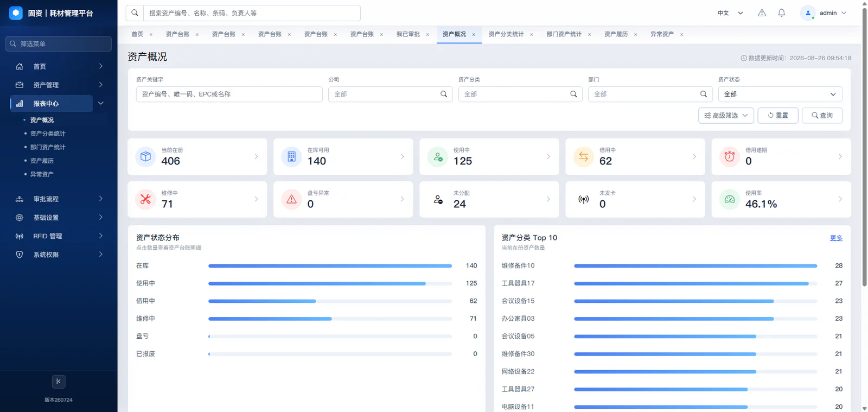Click the magnifier icon in top search bar
The width and height of the screenshot is (868, 412).
coord(135,12)
